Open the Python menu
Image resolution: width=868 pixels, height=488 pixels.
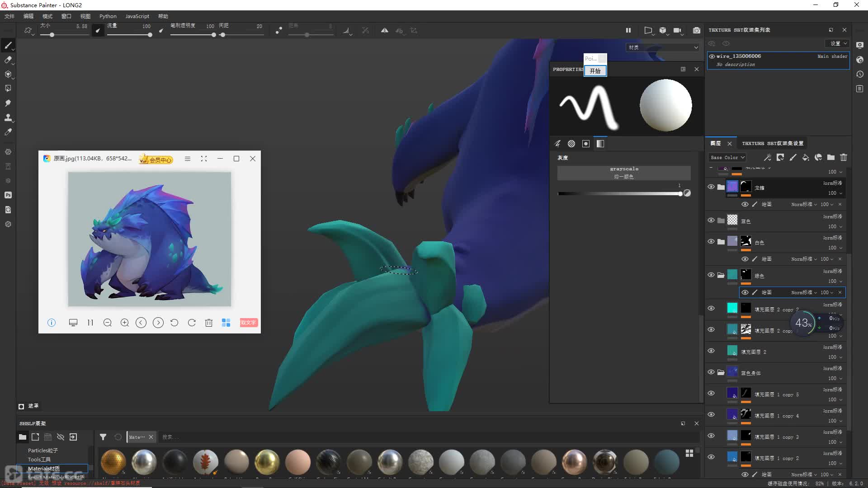coord(108,16)
